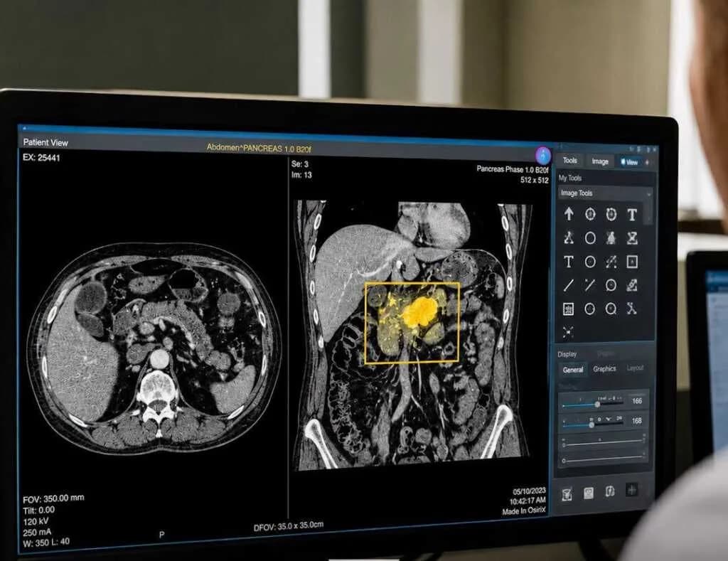The height and width of the screenshot is (561, 728).
Task: Select the square ROI tool with center dot
Action: coord(632,262)
